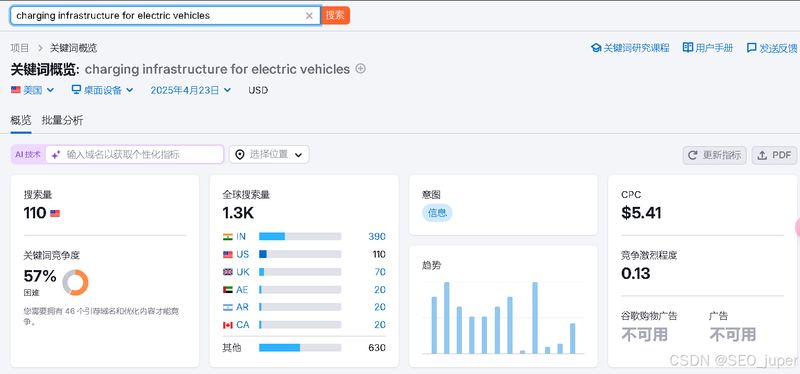This screenshot has width=800, height=374.
Task: Click the IN search volume bar
Action: pyautogui.click(x=300, y=236)
